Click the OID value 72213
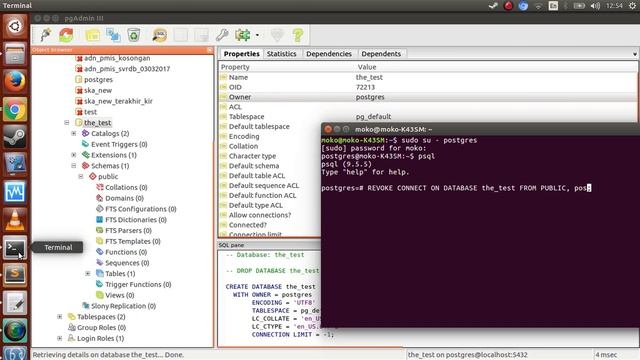Viewport: 640px width, 360px height. pyautogui.click(x=365, y=87)
